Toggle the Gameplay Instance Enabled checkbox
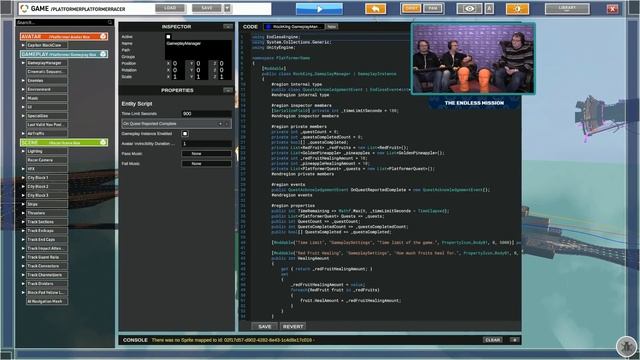 coord(185,134)
